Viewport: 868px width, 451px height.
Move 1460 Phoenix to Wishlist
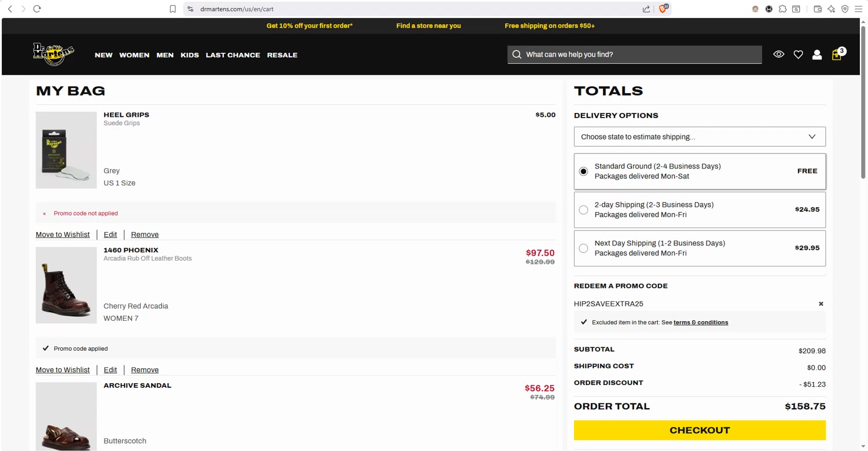pos(62,370)
